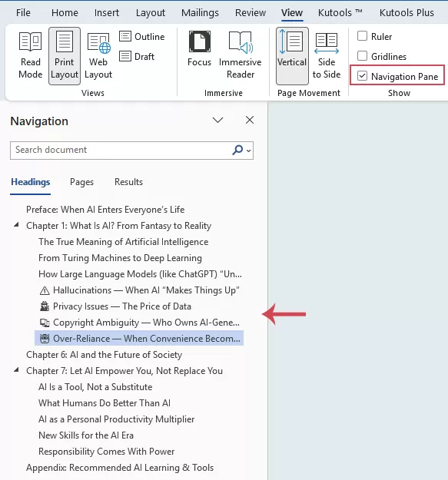Open the File menu
The image size is (448, 480).
click(23, 13)
